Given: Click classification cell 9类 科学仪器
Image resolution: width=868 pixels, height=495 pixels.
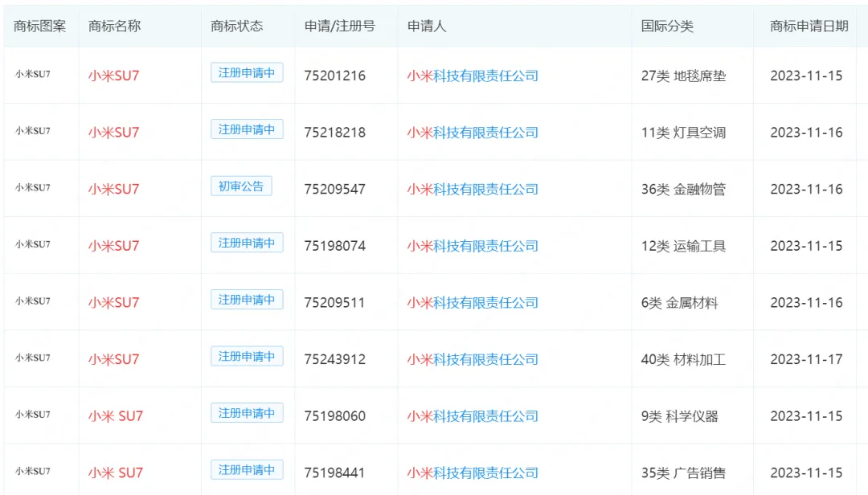Looking at the screenshot, I should click(x=680, y=416).
